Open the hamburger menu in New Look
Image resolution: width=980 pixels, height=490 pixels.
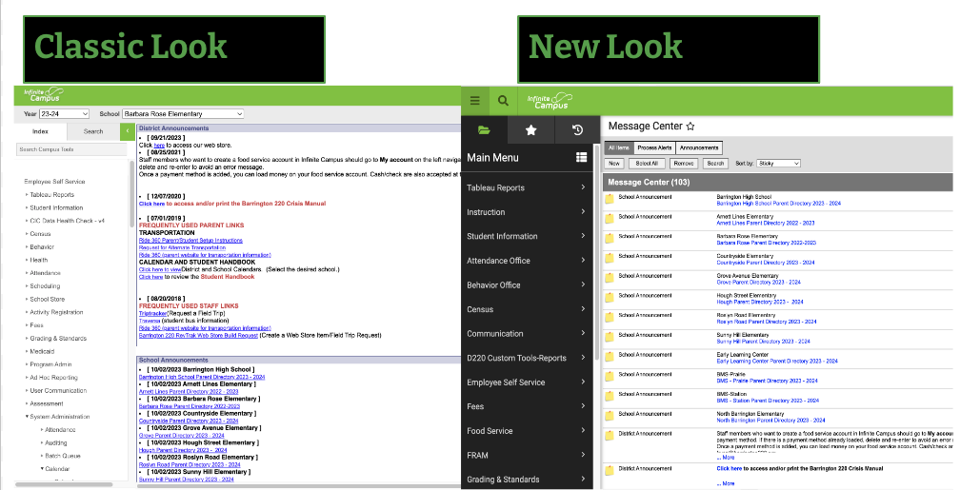pyautogui.click(x=475, y=101)
